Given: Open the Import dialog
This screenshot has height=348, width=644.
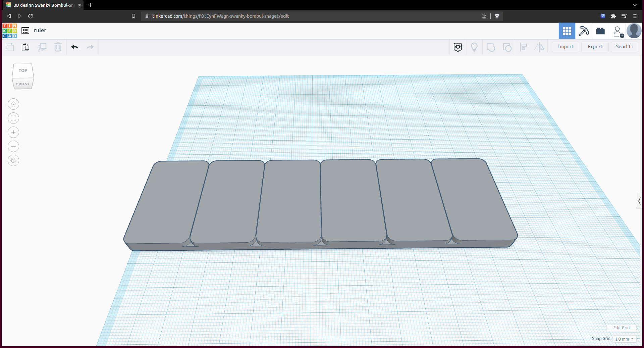Looking at the screenshot, I should tap(565, 47).
